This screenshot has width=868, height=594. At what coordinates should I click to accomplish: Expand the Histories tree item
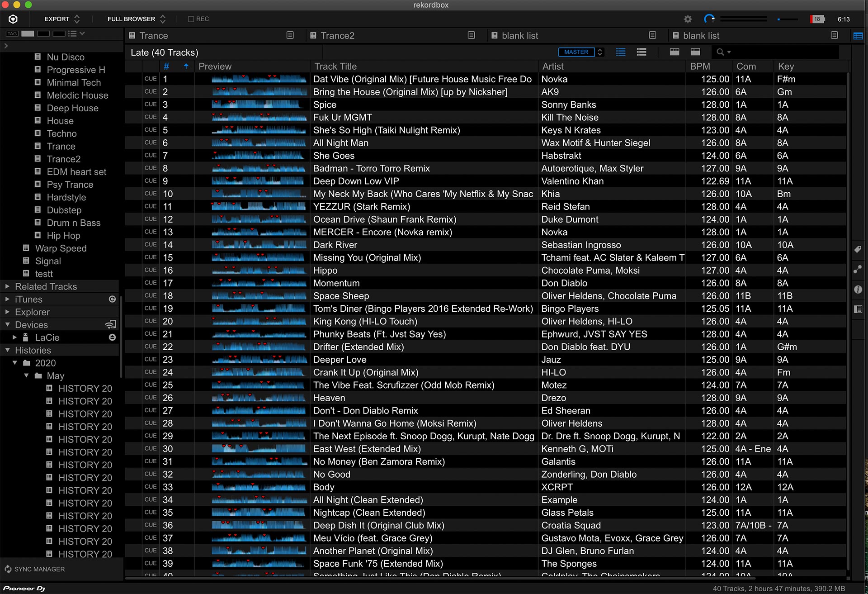(x=8, y=349)
